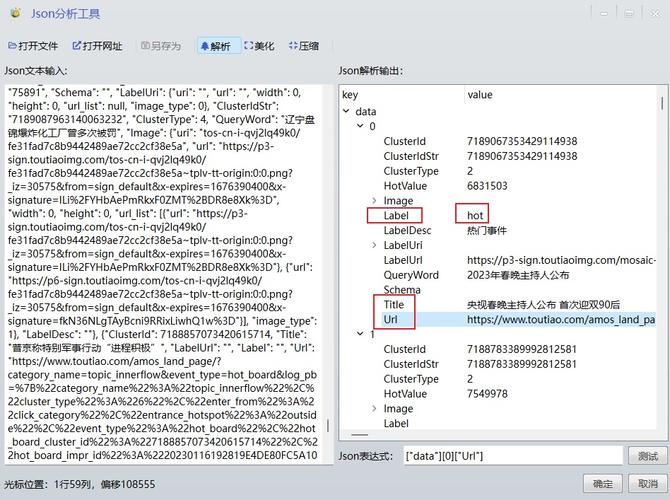The width and height of the screenshot is (670, 500).
Task: Close the Json分析工具 window
Action: pos(655,14)
